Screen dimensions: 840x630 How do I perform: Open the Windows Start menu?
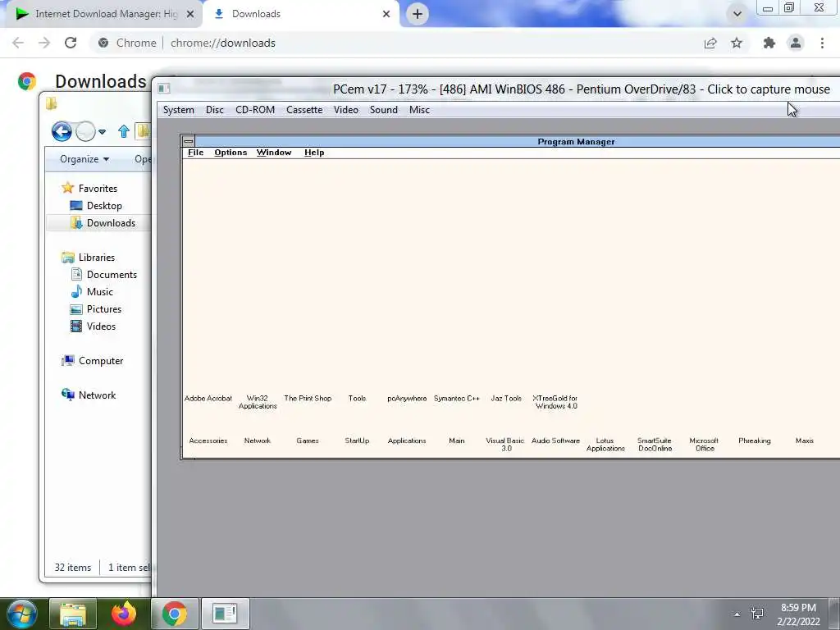click(x=21, y=614)
